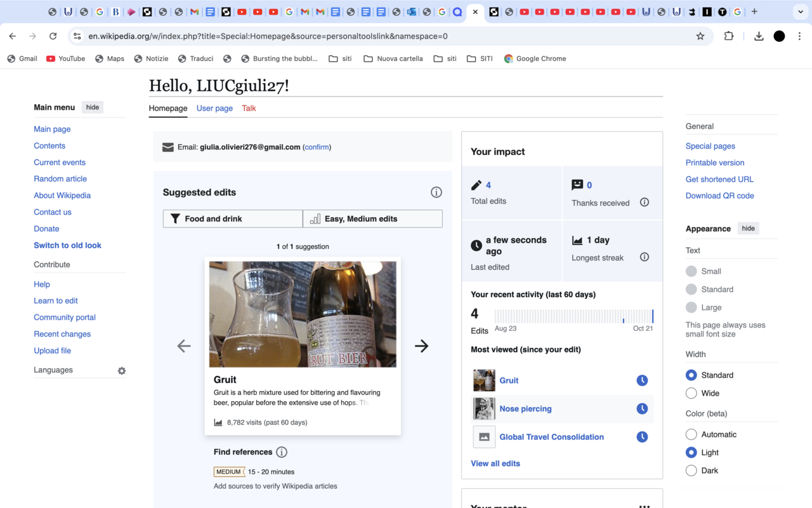This screenshot has width=812, height=508.
Task: Click the clock icon beside Gruit
Action: [642, 380]
